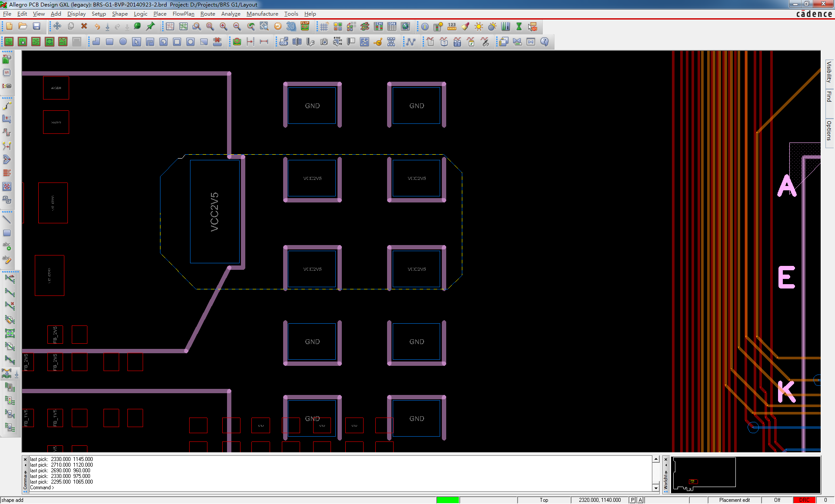Click the Show Element info icon
This screenshot has height=504, width=835.
coord(425,27)
